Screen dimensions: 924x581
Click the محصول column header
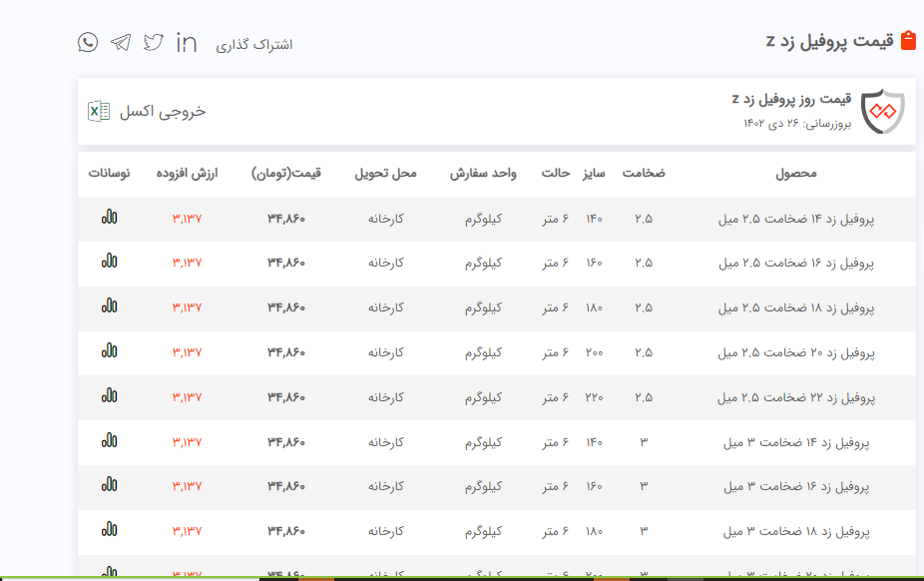796,173
